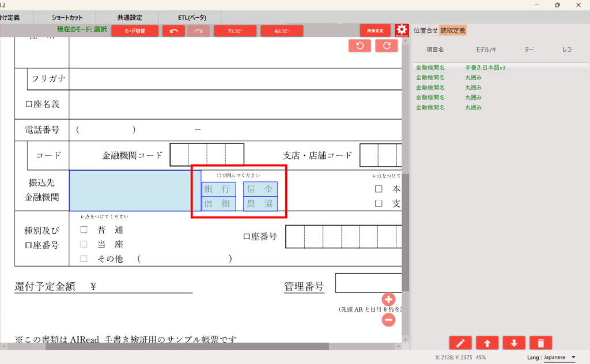The height and width of the screenshot is (364, 590).
Task: Click the redo arrow in the toolbar
Action: point(198,31)
